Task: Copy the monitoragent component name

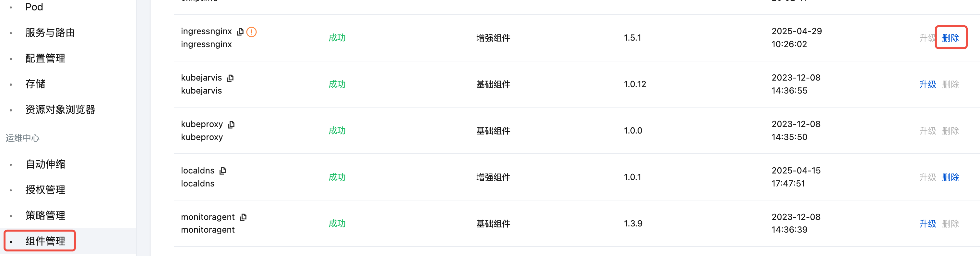Action: [x=244, y=217]
